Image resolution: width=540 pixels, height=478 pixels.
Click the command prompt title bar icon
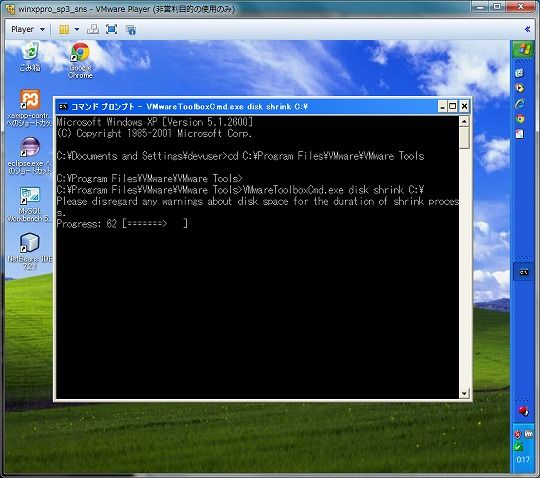point(63,107)
